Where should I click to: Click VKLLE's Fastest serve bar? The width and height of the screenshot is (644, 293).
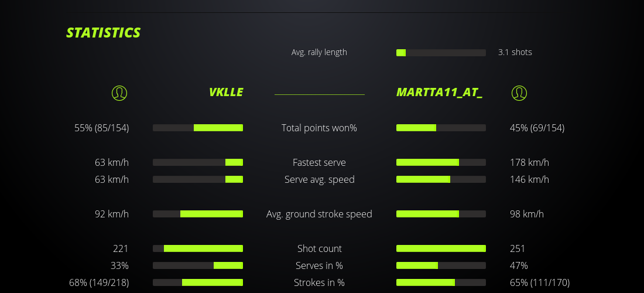coord(198,162)
